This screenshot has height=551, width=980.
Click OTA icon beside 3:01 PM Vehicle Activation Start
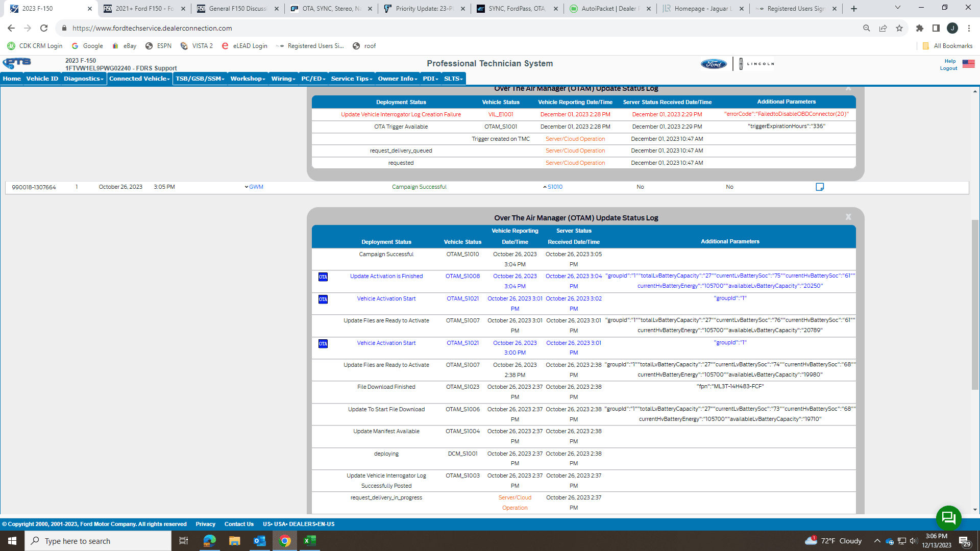click(x=323, y=299)
